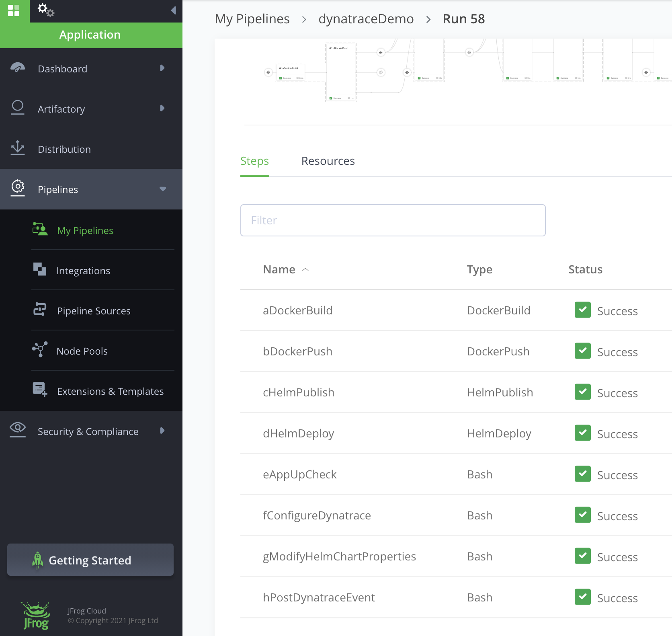Image resolution: width=672 pixels, height=636 pixels.
Task: Click the Application header button
Action: [x=91, y=35]
